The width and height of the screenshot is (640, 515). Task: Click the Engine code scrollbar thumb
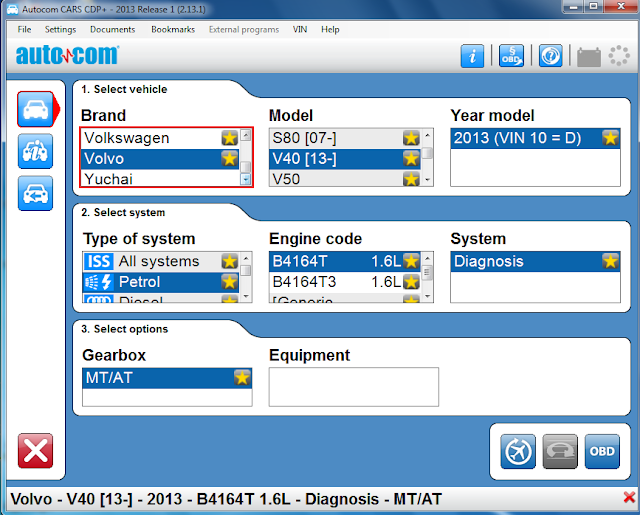click(427, 272)
